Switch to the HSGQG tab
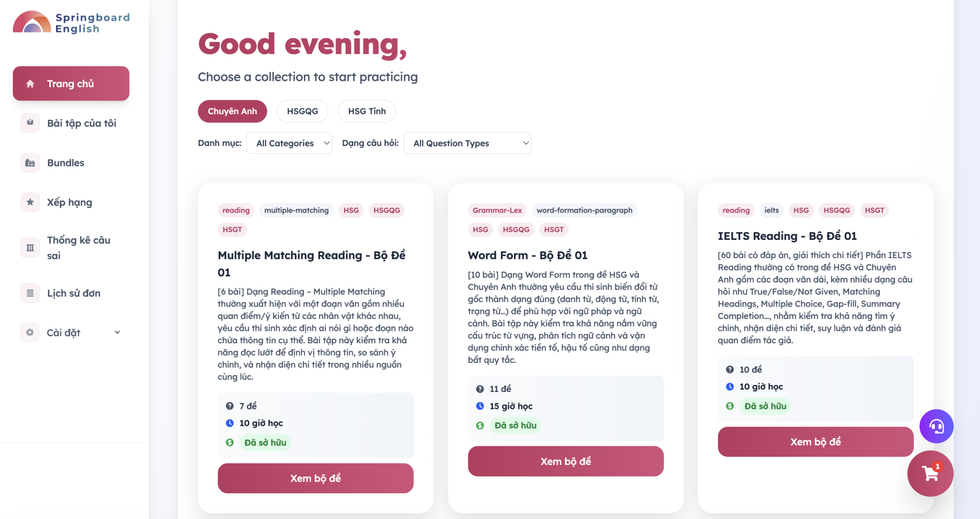 [302, 111]
